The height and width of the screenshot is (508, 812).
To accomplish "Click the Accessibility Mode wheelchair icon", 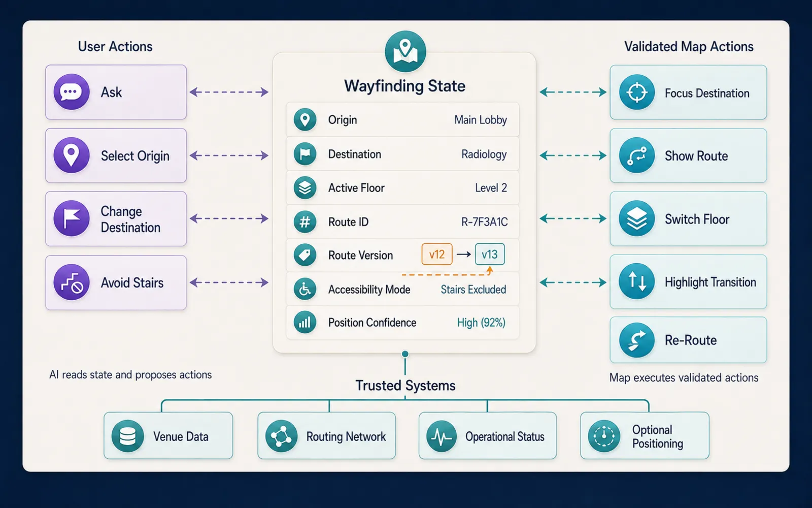I will click(x=305, y=289).
